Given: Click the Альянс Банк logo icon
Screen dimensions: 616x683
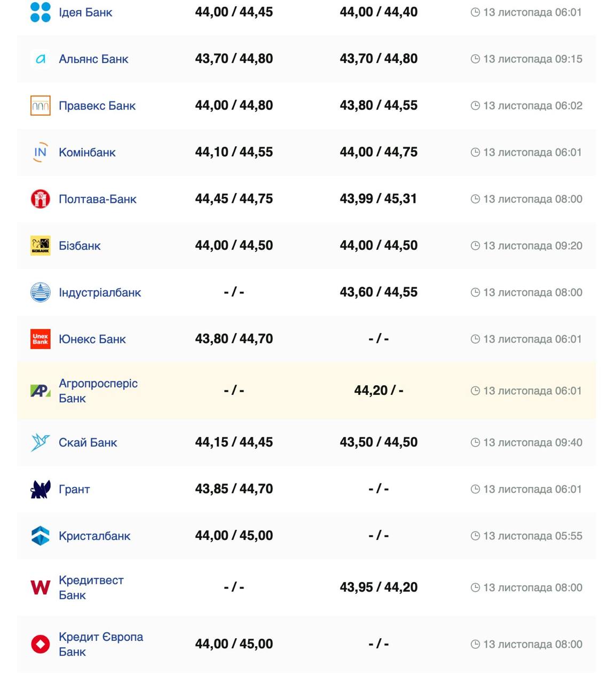Looking at the screenshot, I should click(41, 59).
